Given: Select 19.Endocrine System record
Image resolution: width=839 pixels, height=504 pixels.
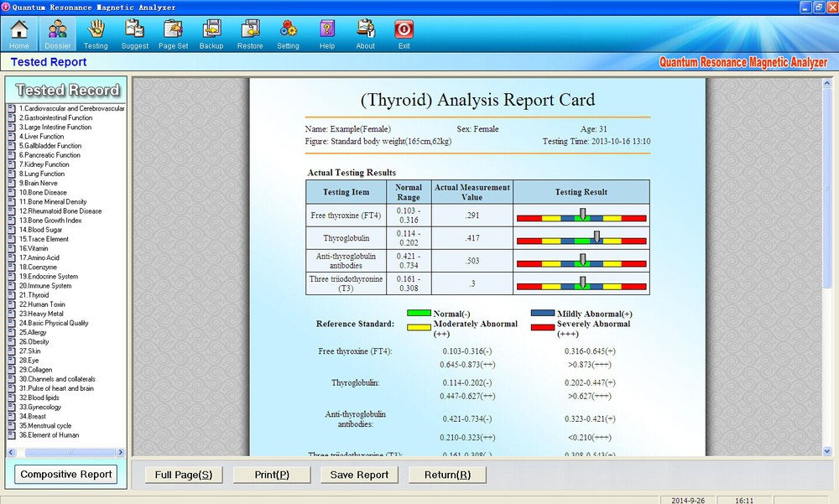Looking at the screenshot, I should (x=49, y=276).
